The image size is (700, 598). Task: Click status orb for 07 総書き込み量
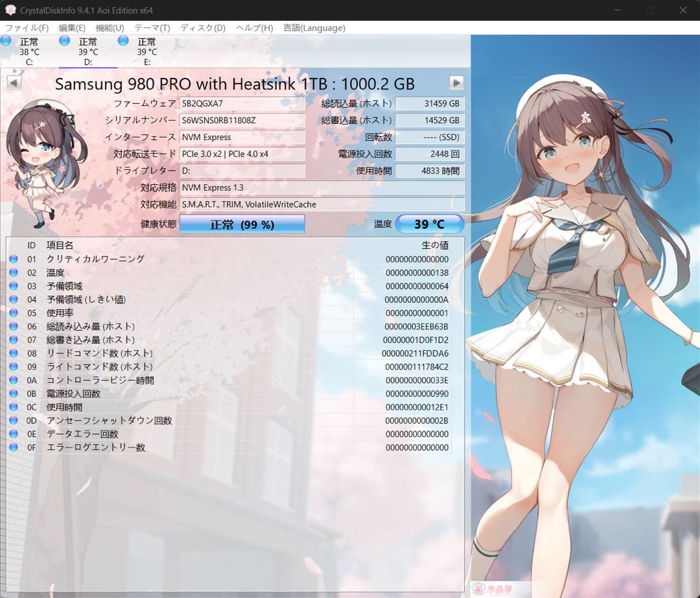coord(14,340)
